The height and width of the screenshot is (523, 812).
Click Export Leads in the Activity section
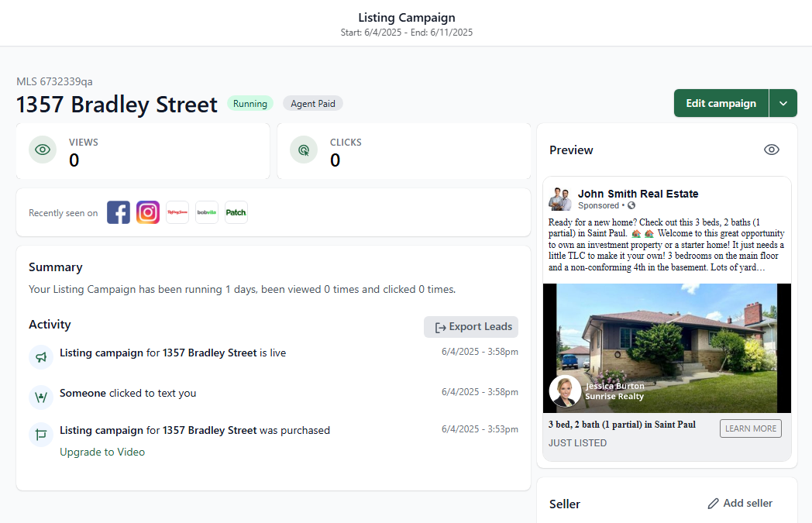470,326
